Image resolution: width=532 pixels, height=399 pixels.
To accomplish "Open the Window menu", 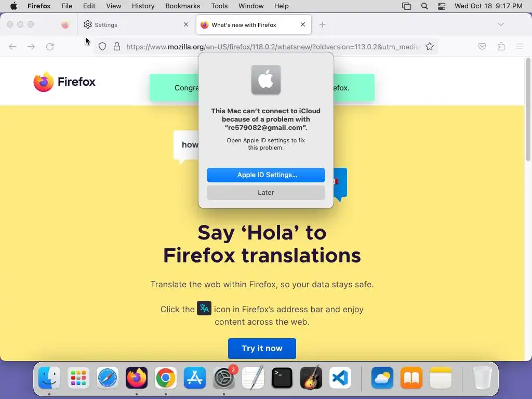I will point(251,6).
